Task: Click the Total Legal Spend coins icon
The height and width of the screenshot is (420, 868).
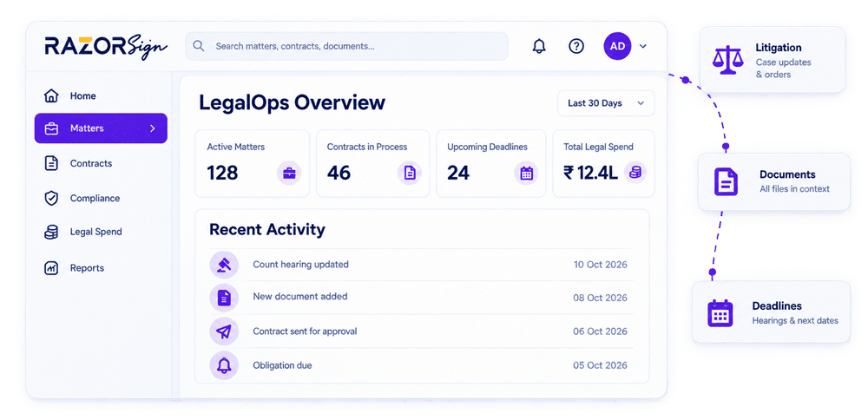Action: 635,173
